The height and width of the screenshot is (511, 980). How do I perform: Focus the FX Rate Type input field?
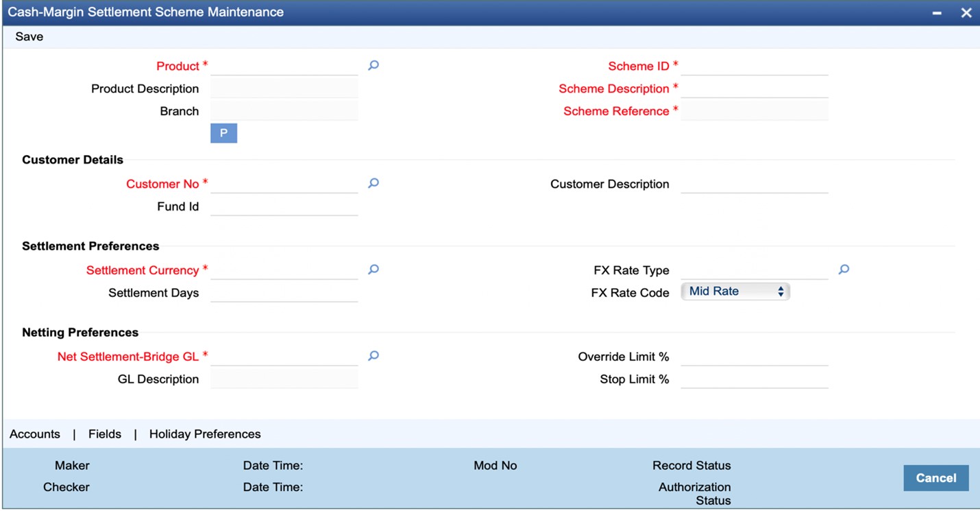click(x=755, y=271)
